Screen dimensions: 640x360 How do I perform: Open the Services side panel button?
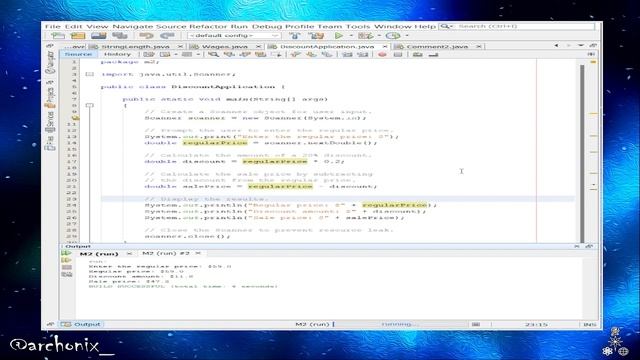50,122
